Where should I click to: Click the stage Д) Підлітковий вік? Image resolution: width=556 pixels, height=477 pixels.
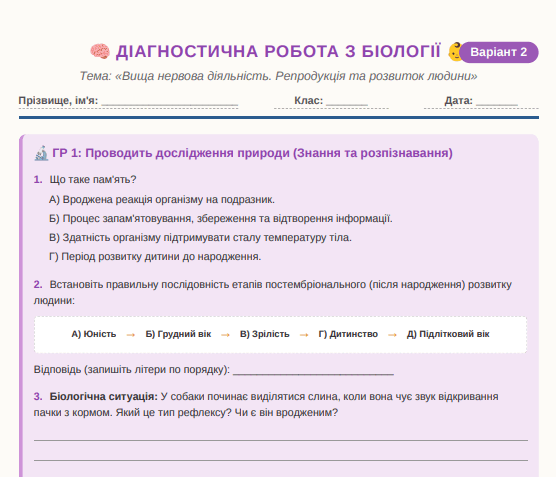pos(448,334)
